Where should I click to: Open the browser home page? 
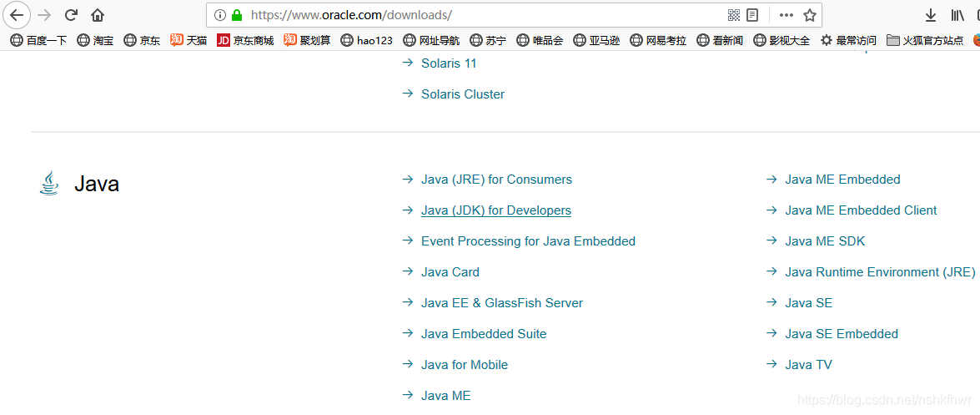tap(98, 14)
